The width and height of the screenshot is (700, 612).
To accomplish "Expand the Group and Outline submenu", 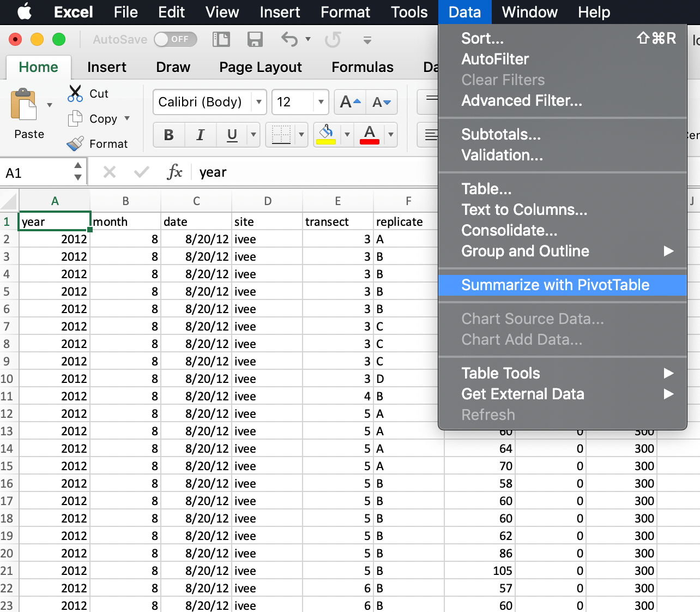I will (x=525, y=251).
